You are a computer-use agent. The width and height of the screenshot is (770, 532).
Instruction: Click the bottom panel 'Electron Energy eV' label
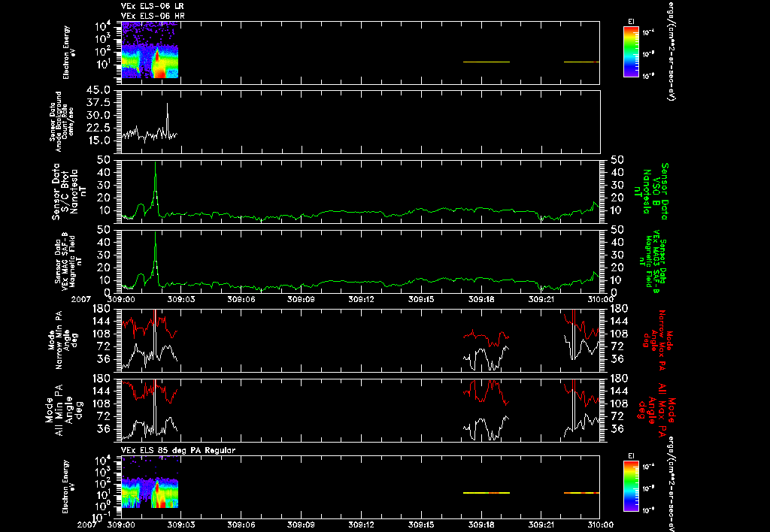[x=68, y=487]
